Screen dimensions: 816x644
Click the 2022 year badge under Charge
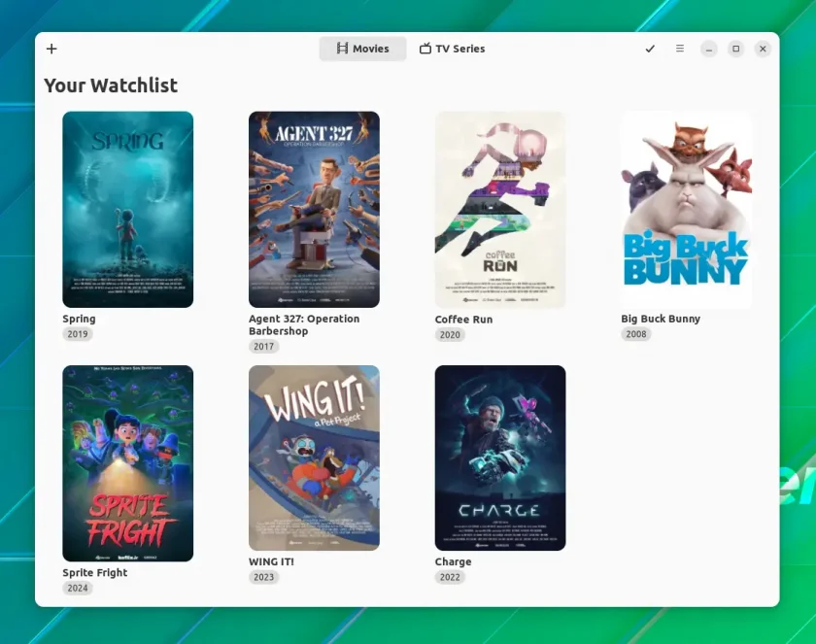pyautogui.click(x=450, y=577)
